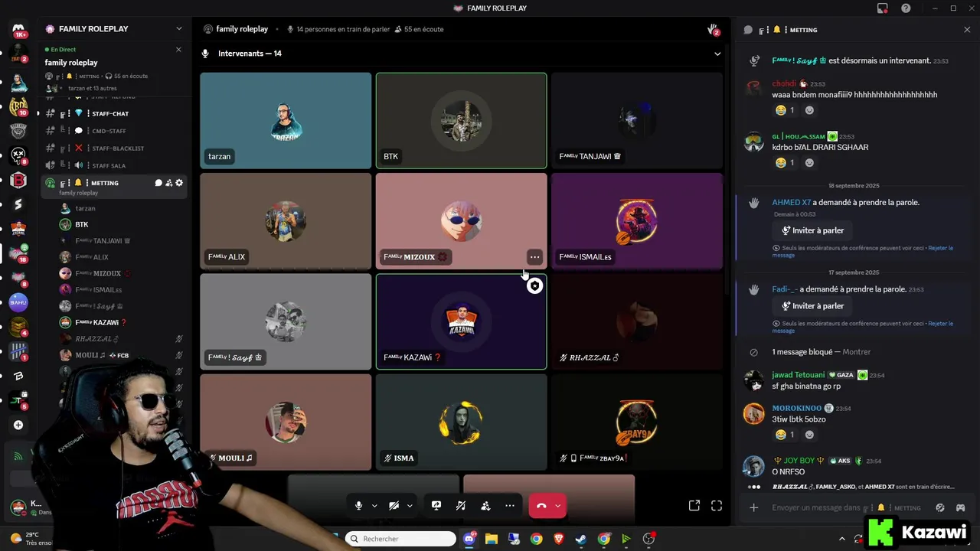Click the Windows taskbar Rechercher search box
980x551 pixels.
[399, 539]
